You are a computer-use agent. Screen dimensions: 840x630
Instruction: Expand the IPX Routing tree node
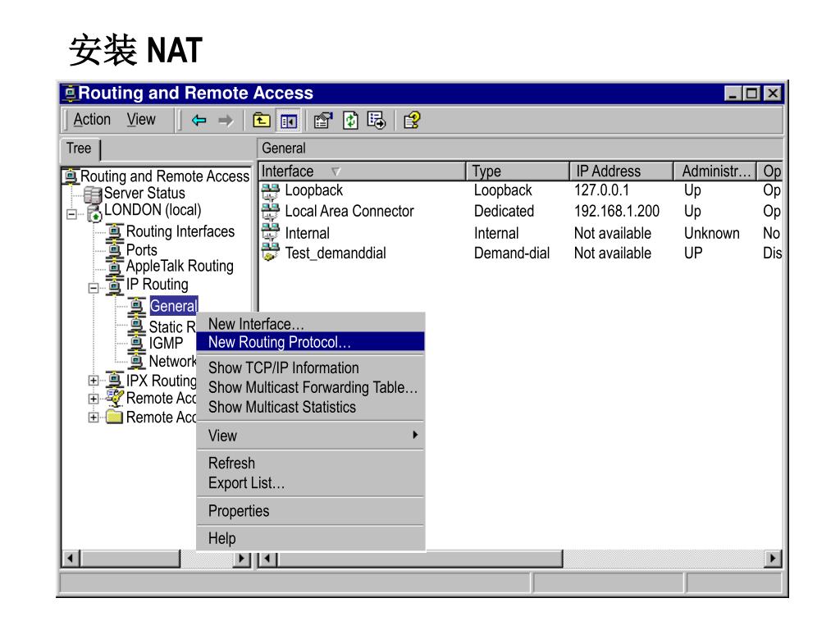pos(94,381)
